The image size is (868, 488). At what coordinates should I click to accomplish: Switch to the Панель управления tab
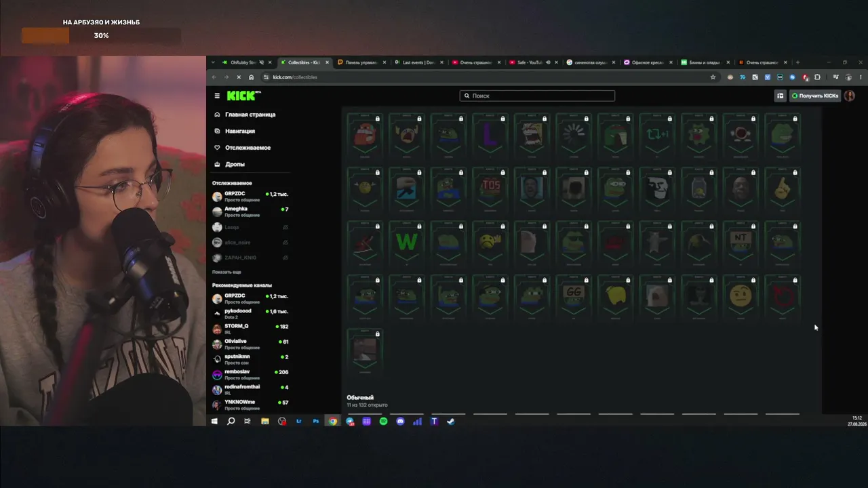361,62
